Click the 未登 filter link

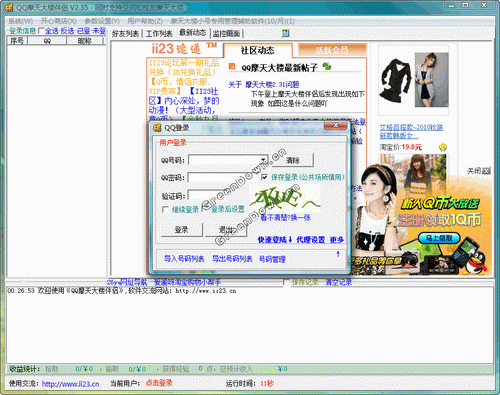[99, 31]
